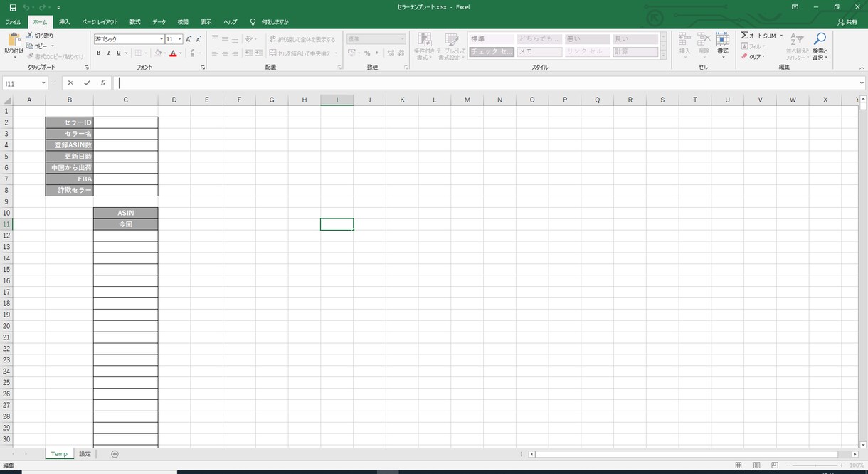This screenshot has height=474, width=868.
Task: Switch to the 設定 sheet tab
Action: click(x=85, y=454)
